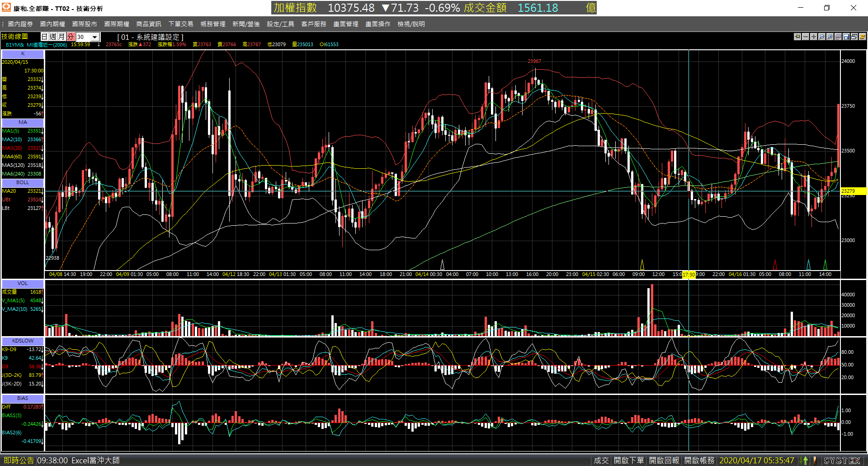Click the MA indicator panel header
Screen dimensions: 868x466
click(x=23, y=123)
